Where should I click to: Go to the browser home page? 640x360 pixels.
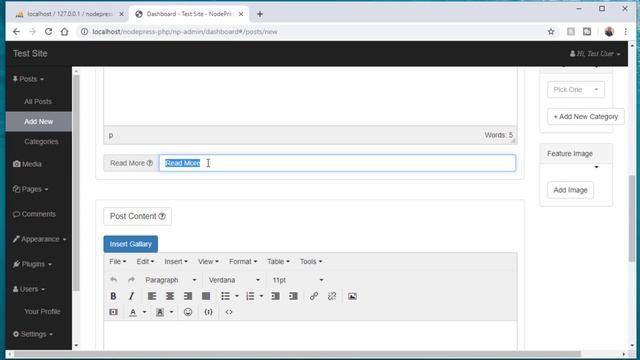tap(64, 32)
